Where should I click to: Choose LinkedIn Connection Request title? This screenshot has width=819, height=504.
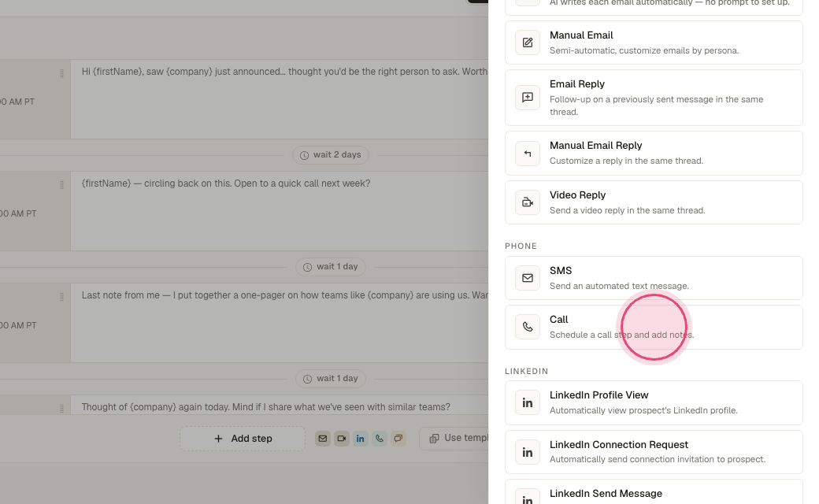click(618, 445)
